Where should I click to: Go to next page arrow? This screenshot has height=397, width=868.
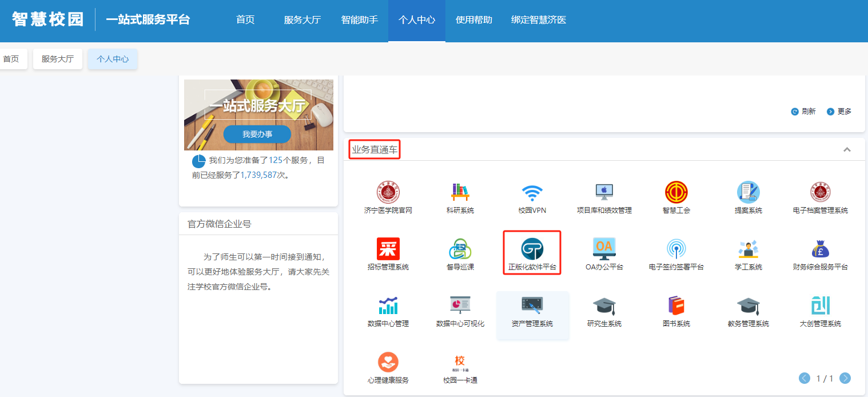(845, 378)
